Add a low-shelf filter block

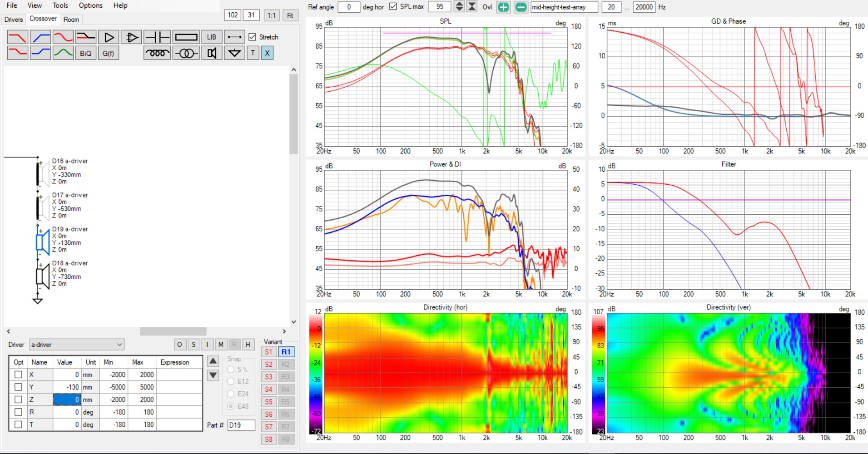[18, 53]
